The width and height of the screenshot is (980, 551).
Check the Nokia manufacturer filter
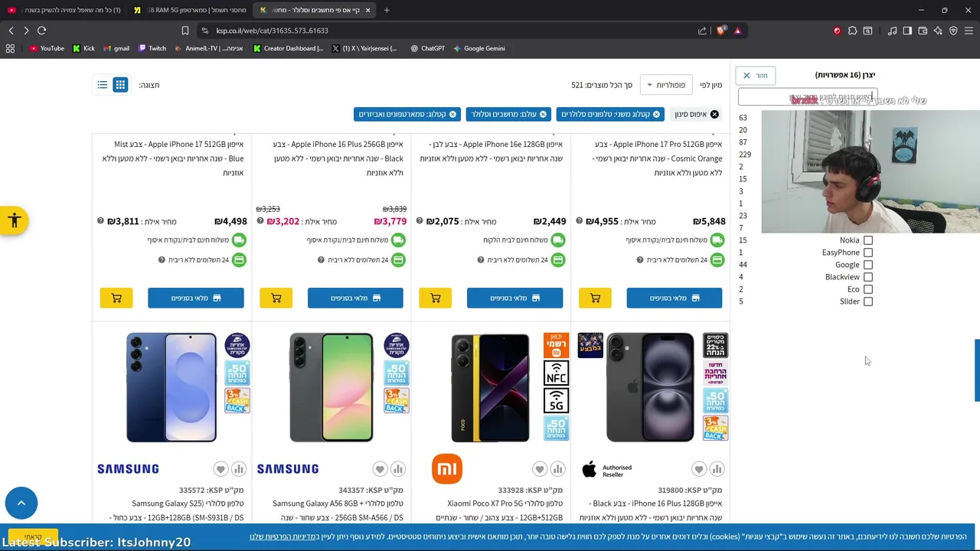867,240
